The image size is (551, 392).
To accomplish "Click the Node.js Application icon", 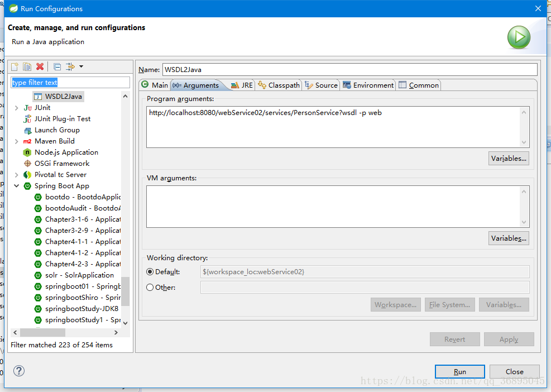I will (27, 152).
